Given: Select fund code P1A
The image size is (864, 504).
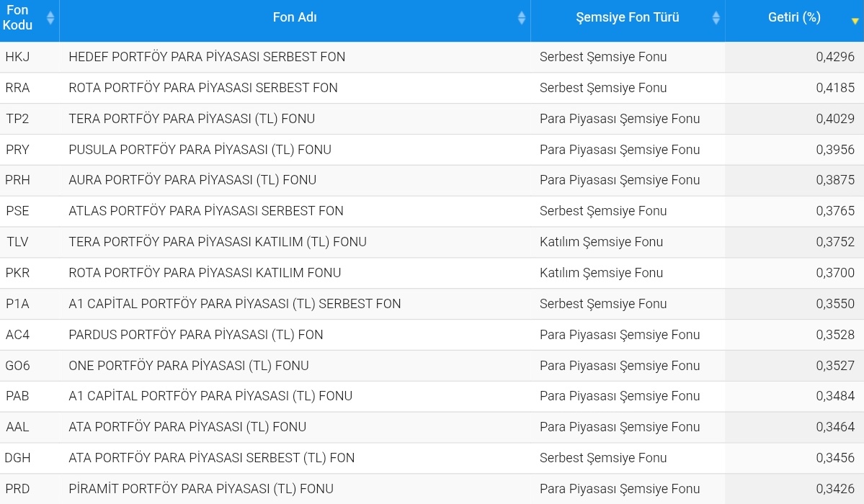Looking at the screenshot, I should click(17, 304).
